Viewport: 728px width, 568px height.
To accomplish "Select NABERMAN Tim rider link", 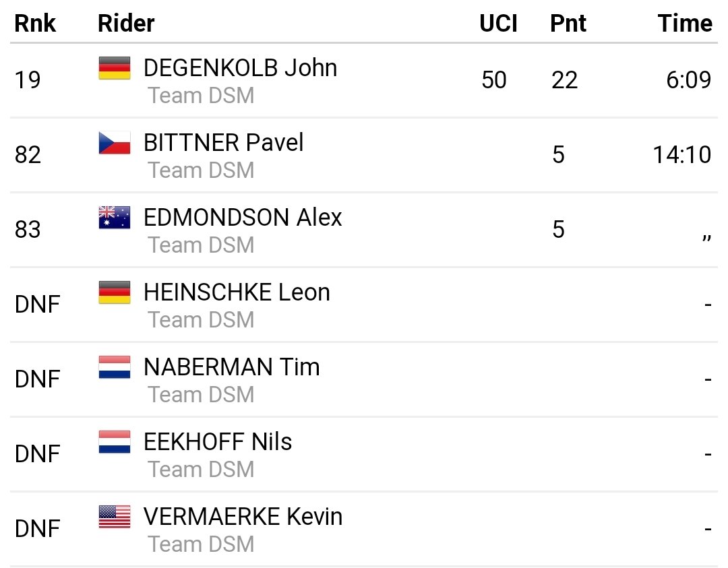I will tap(232, 367).
